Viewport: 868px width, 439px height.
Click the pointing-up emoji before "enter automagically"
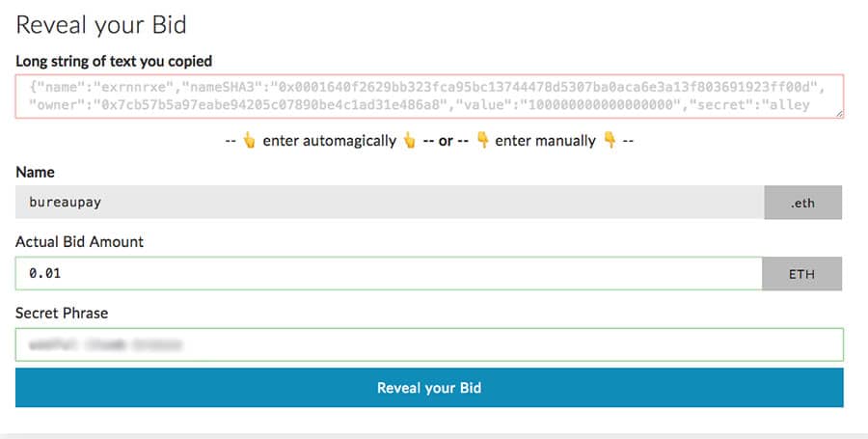point(249,141)
